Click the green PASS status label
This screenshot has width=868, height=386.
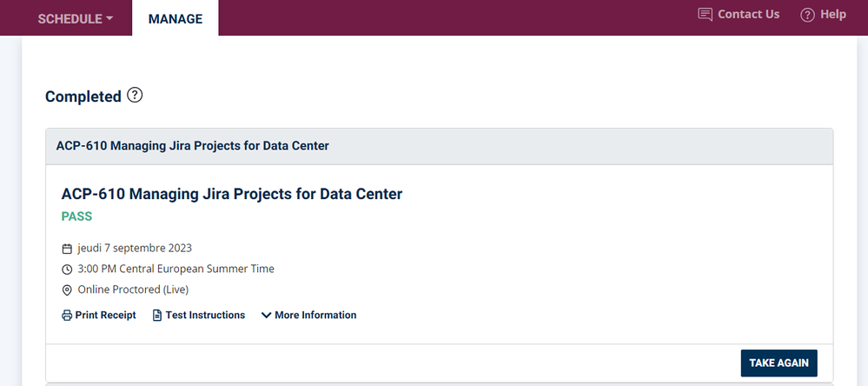(76, 216)
